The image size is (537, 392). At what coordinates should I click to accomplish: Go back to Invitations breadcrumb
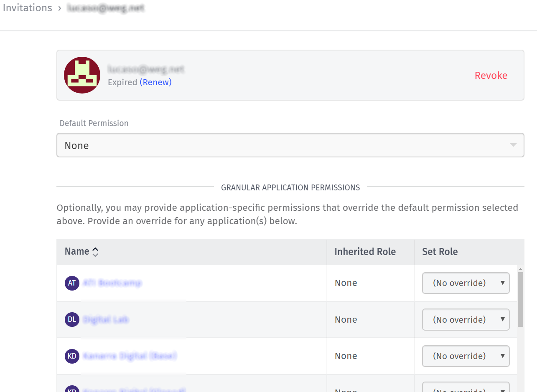27,8
